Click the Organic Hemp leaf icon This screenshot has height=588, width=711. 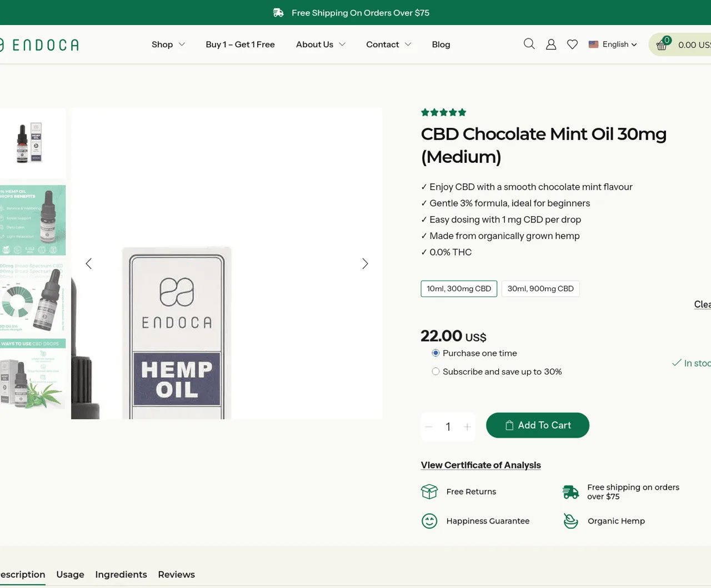[x=570, y=521]
